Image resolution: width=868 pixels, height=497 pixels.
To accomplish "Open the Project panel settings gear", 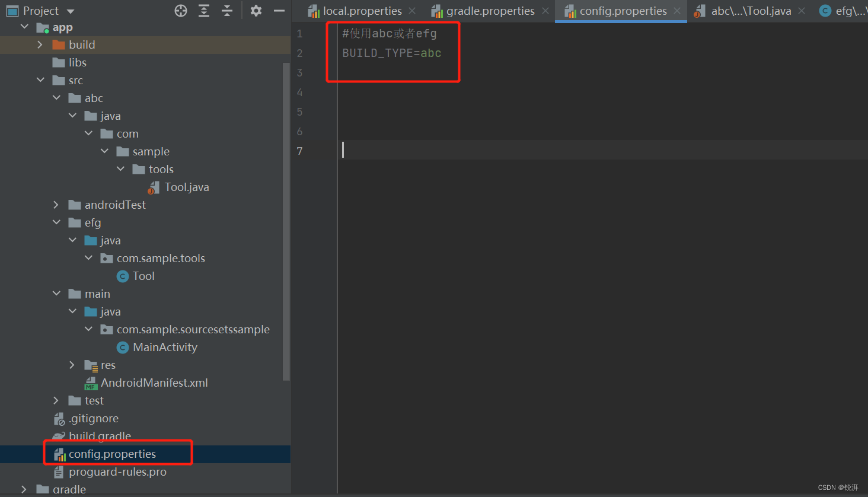I will (256, 10).
